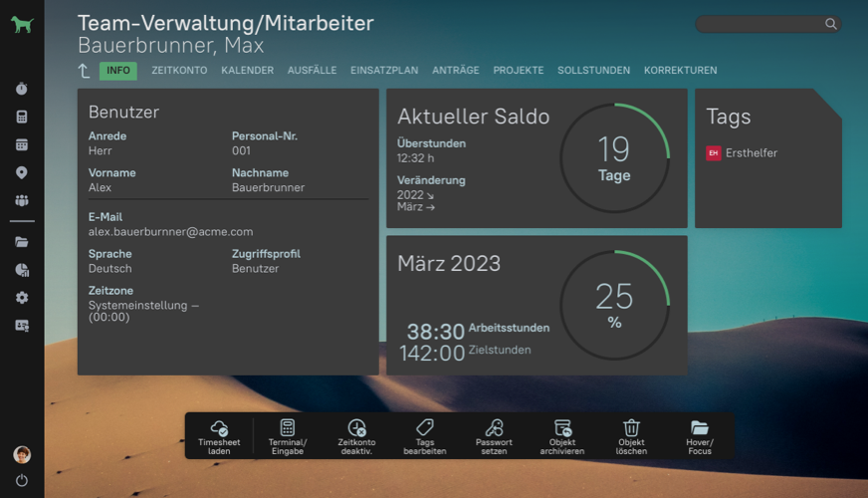The height and width of the screenshot is (498, 868).
Task: Open the folder sidebar icon
Action: coord(22,242)
